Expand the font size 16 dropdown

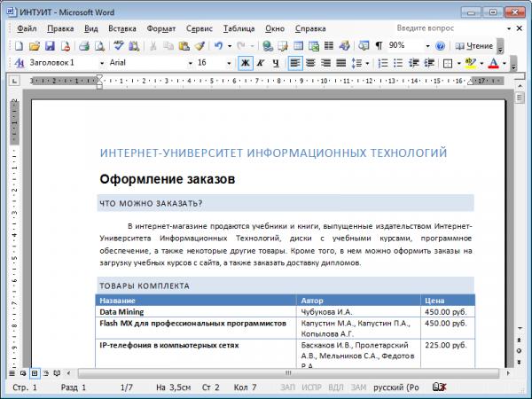point(229,63)
